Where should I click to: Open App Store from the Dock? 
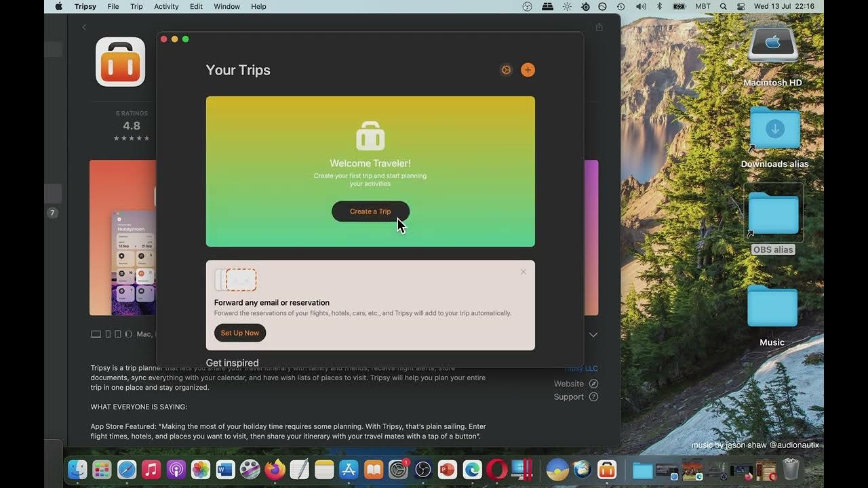click(x=349, y=469)
